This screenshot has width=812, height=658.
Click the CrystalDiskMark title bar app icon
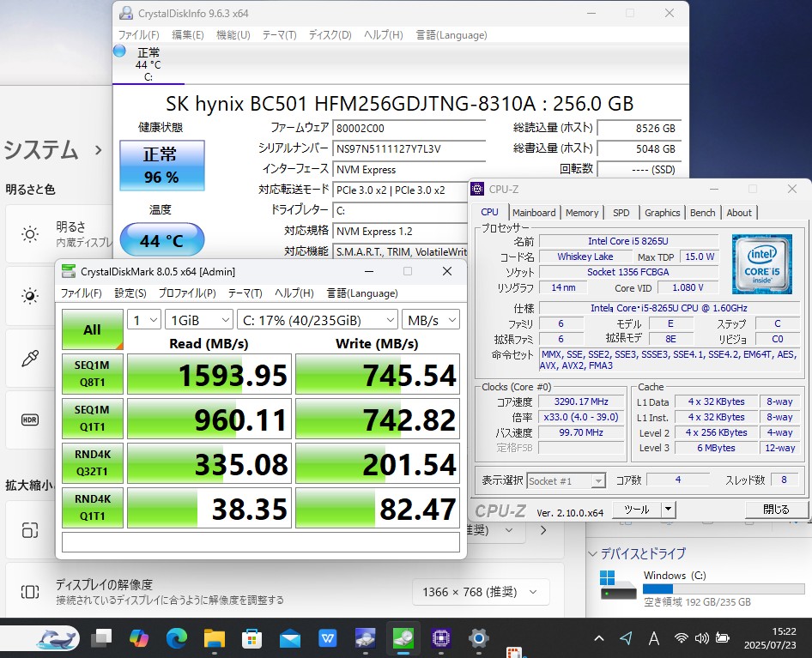pos(69,271)
